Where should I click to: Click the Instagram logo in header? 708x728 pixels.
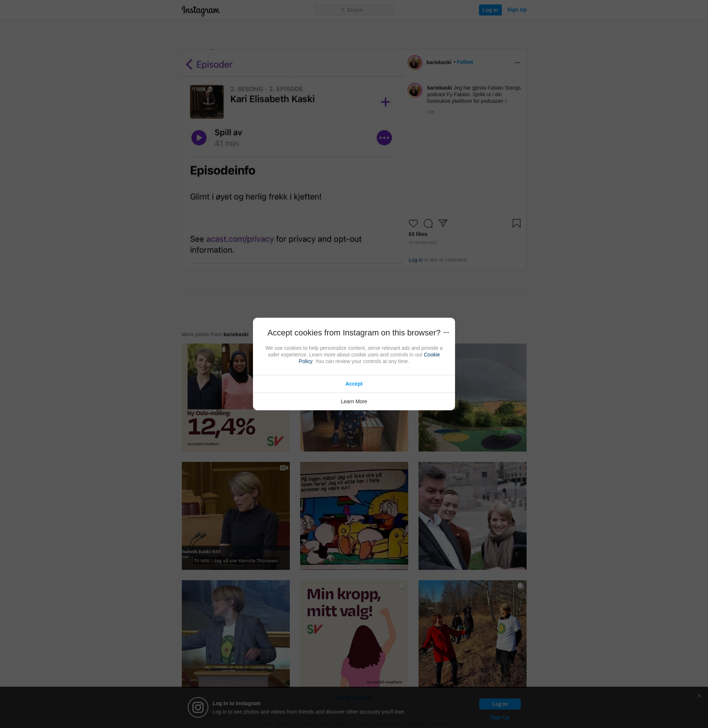pos(201,10)
